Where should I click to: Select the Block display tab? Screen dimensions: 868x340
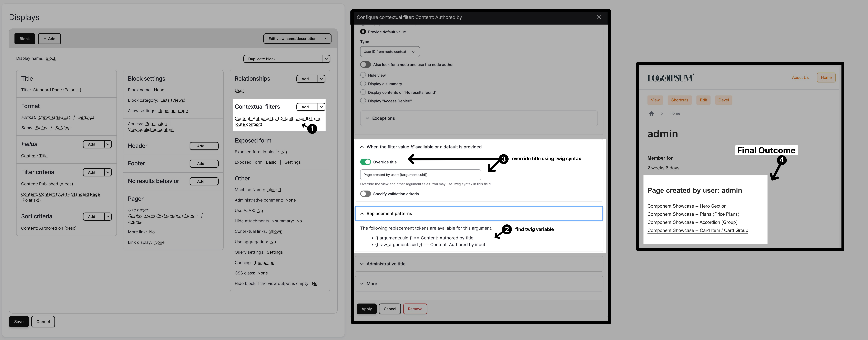click(x=25, y=39)
